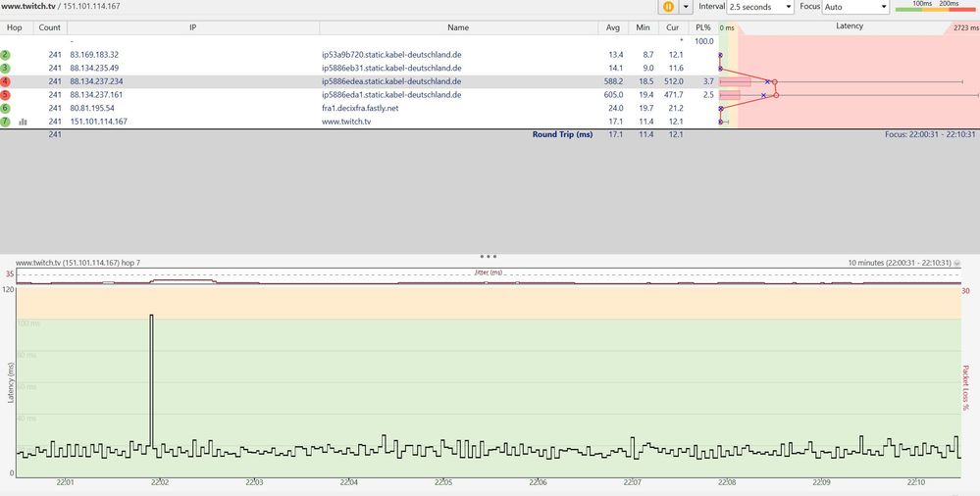
Task: Click the 22:08 time axis label
Action: click(x=727, y=482)
